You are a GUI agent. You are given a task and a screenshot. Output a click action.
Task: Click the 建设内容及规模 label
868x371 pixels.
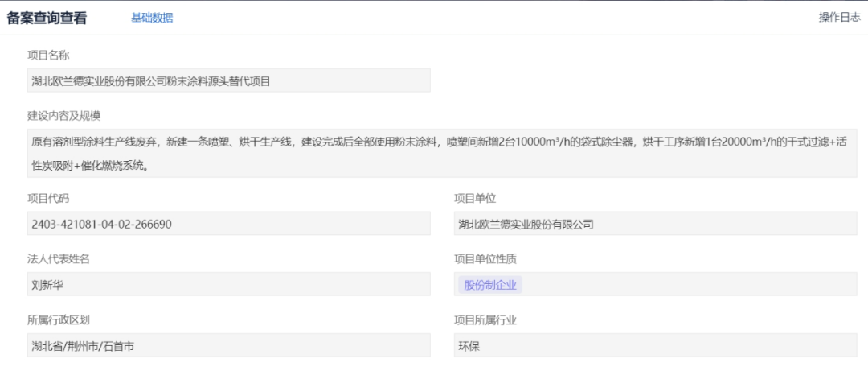(x=63, y=116)
